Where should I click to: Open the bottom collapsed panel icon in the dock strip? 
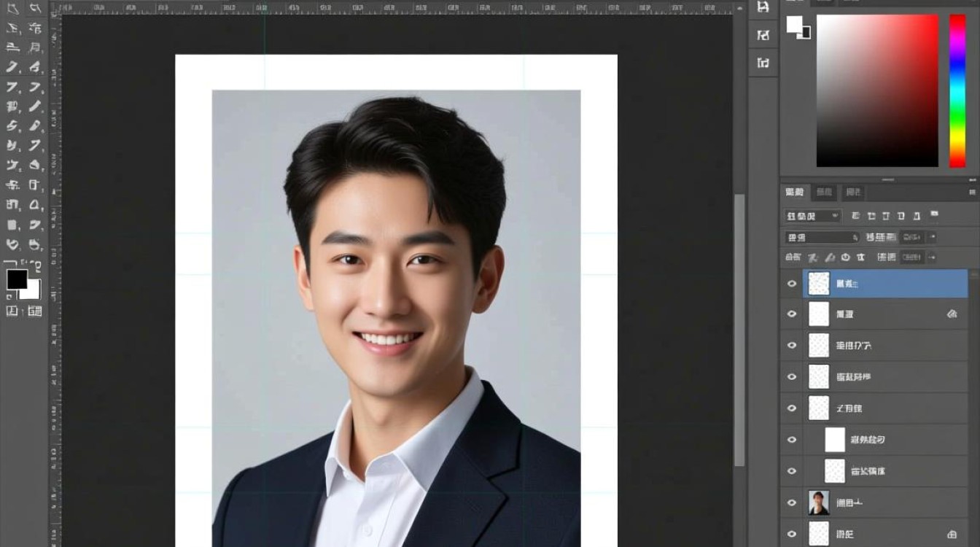763,63
